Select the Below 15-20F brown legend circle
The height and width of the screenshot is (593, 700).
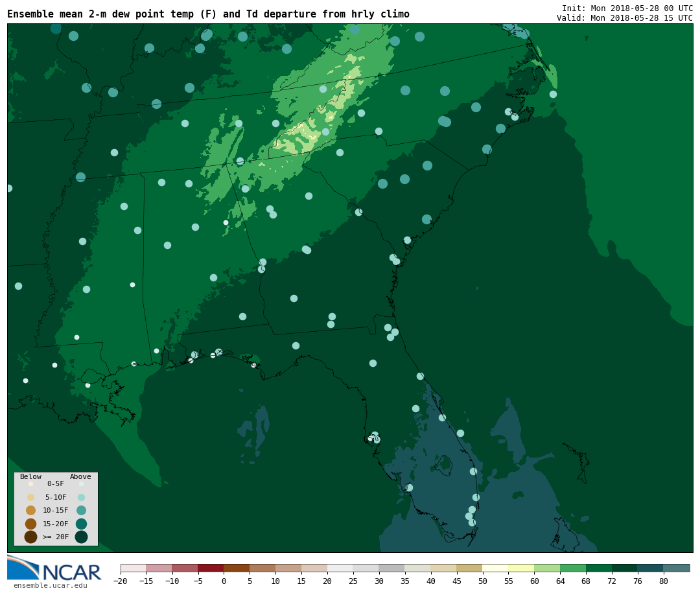point(31,524)
